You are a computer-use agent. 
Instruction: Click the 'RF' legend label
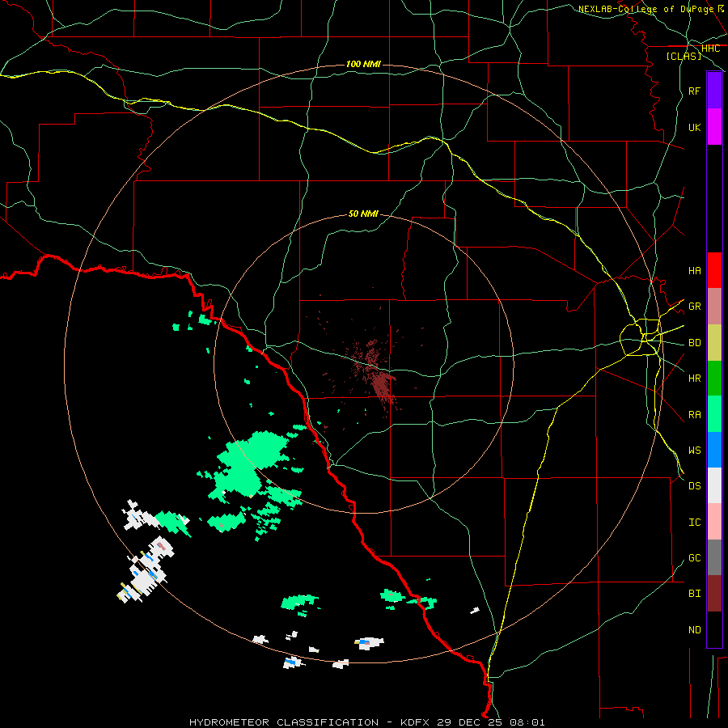click(694, 91)
